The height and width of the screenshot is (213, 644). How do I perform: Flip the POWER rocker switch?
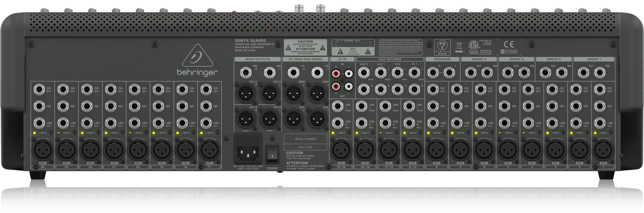click(272, 154)
